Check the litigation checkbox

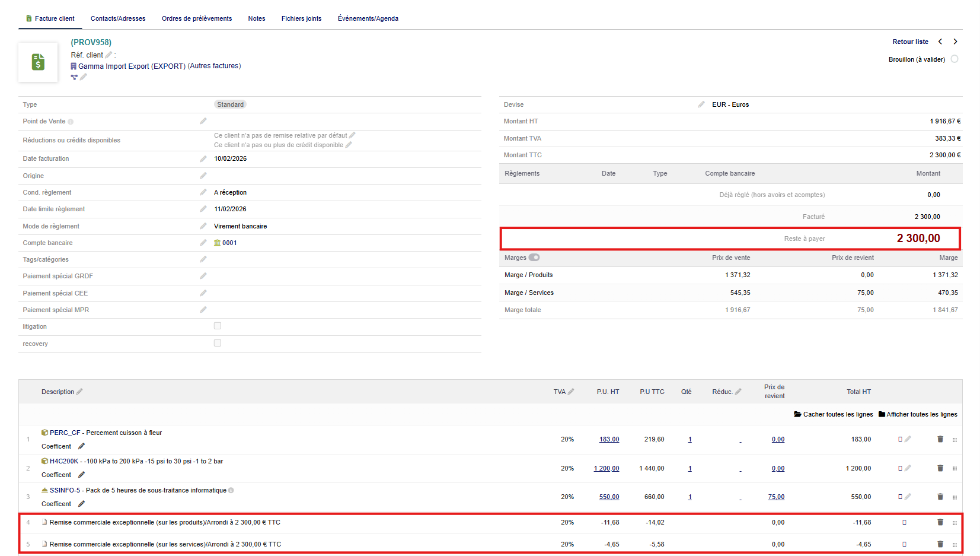(x=218, y=326)
